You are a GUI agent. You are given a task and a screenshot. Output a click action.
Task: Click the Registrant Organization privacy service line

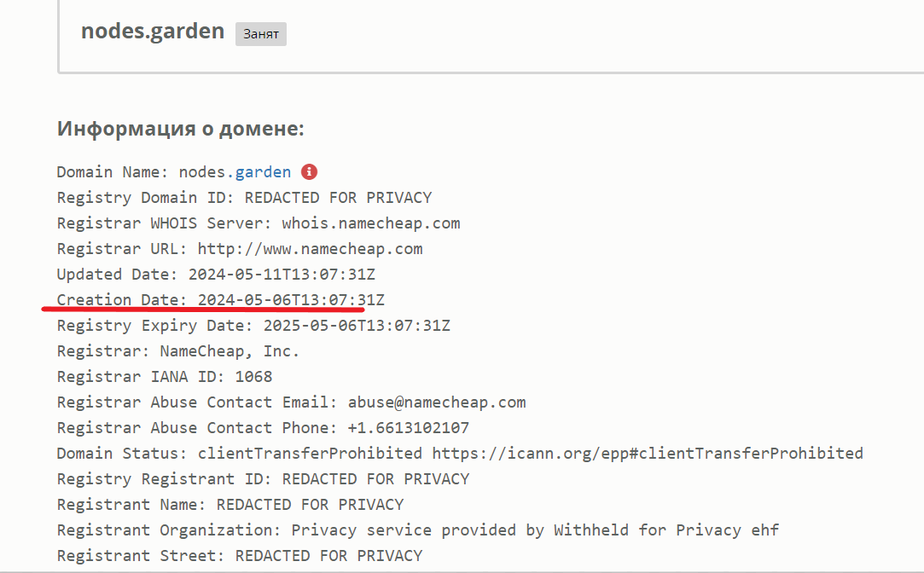click(x=418, y=530)
